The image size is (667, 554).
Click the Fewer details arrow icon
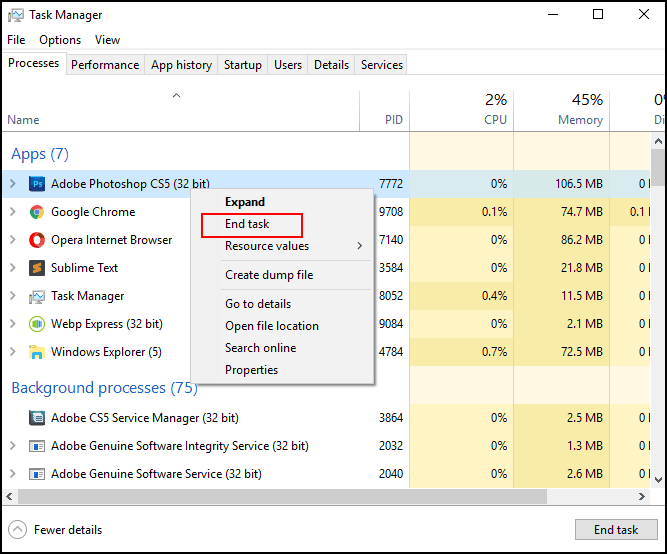click(17, 530)
